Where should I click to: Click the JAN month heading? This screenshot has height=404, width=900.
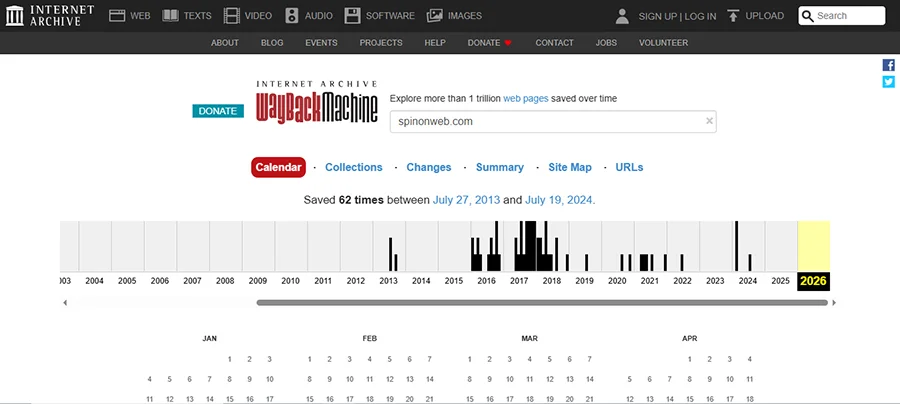point(210,339)
